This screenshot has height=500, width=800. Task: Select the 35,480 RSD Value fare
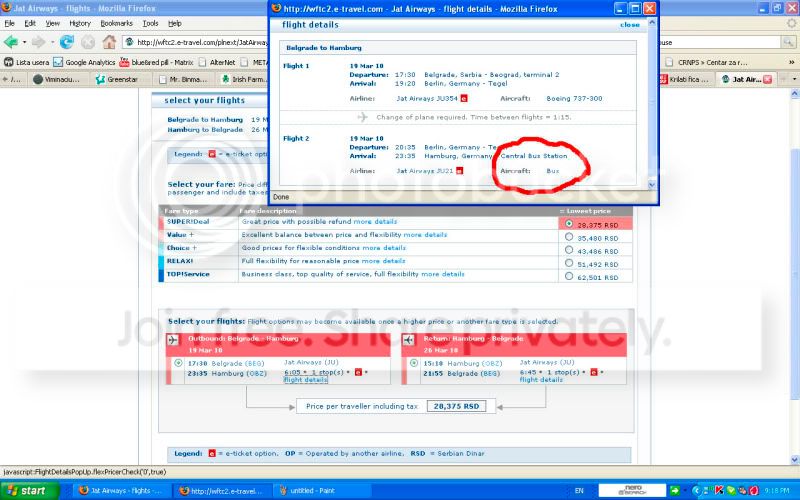(569, 237)
